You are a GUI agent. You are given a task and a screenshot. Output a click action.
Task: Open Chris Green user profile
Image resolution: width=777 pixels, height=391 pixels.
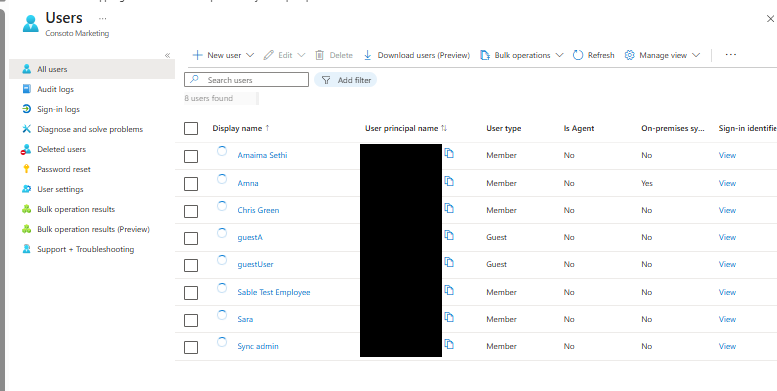[x=258, y=210]
